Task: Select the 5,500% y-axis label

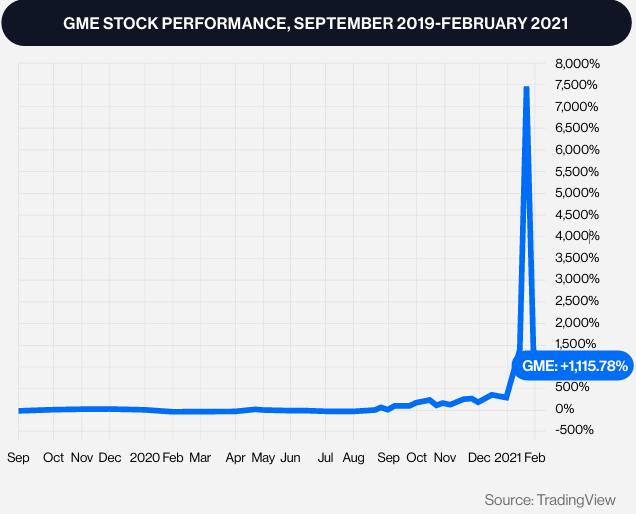Action: (x=577, y=172)
